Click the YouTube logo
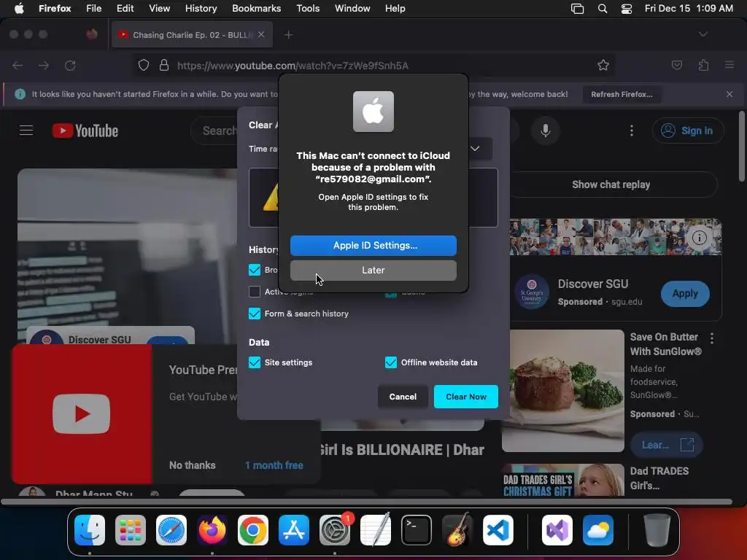747x560 pixels. 85,131
